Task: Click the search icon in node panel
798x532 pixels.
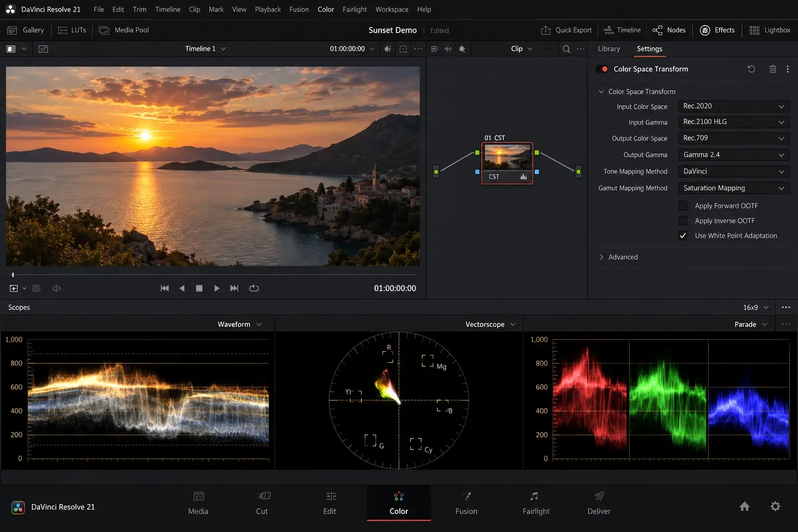Action: 566,49
